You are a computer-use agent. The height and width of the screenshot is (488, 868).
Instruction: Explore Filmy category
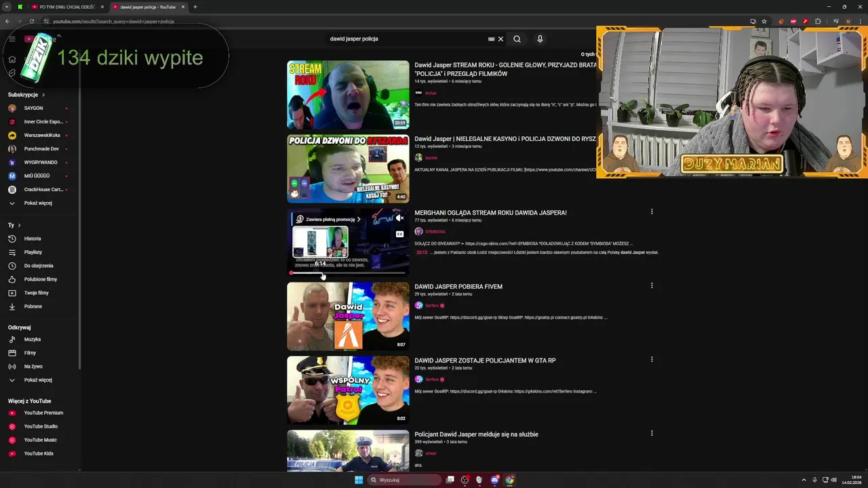(30, 352)
